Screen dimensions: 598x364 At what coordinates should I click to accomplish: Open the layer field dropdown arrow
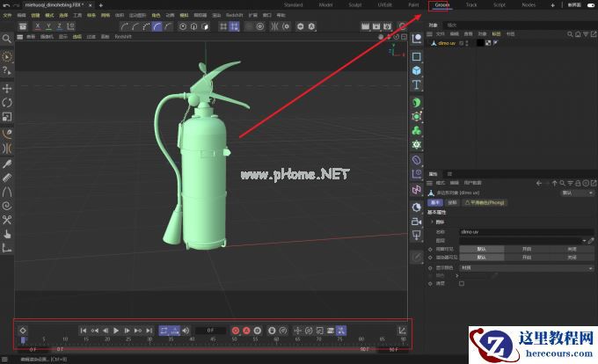[x=584, y=241]
